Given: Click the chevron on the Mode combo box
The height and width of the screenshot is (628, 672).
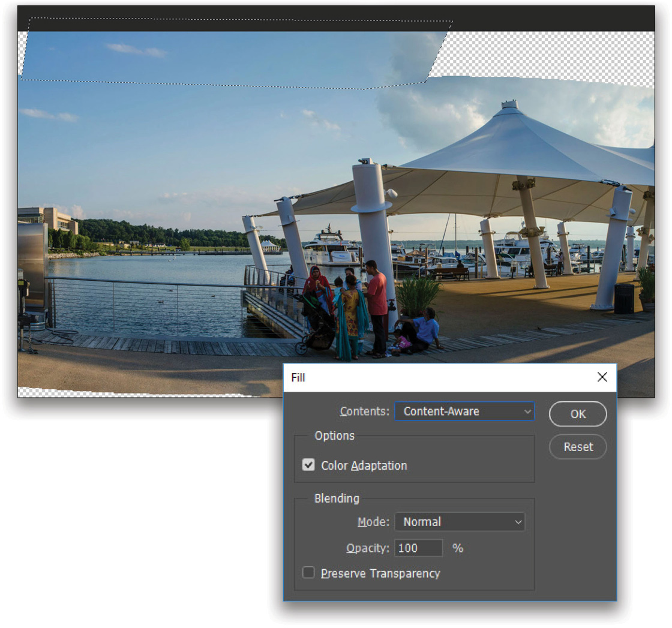Looking at the screenshot, I should pos(517,522).
